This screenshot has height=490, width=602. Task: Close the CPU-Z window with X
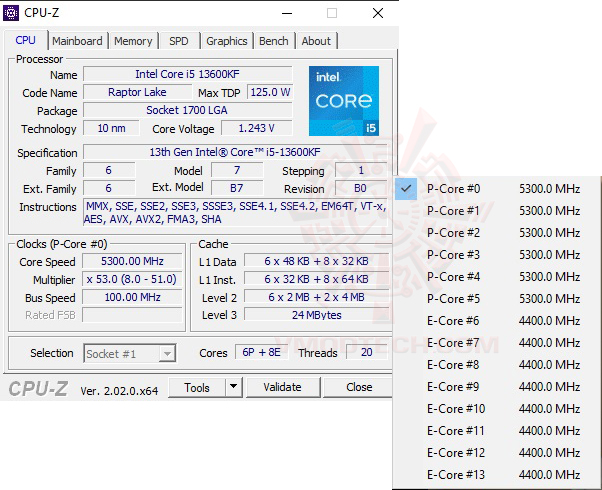(378, 13)
